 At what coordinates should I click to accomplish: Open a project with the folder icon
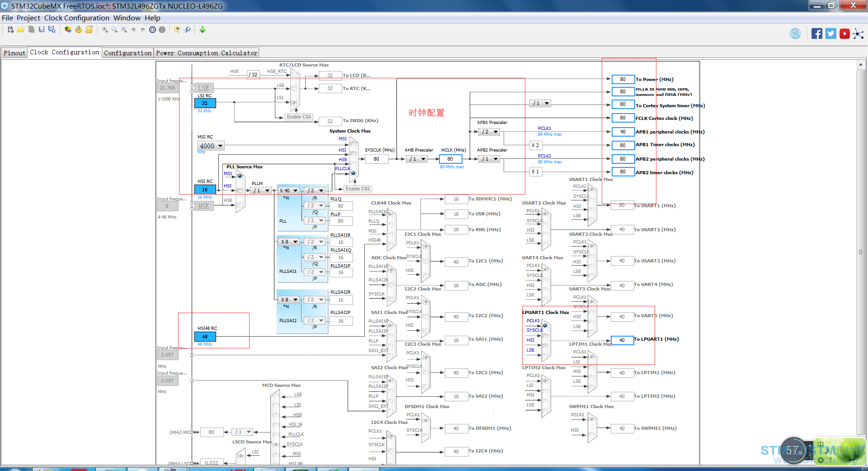21,30
